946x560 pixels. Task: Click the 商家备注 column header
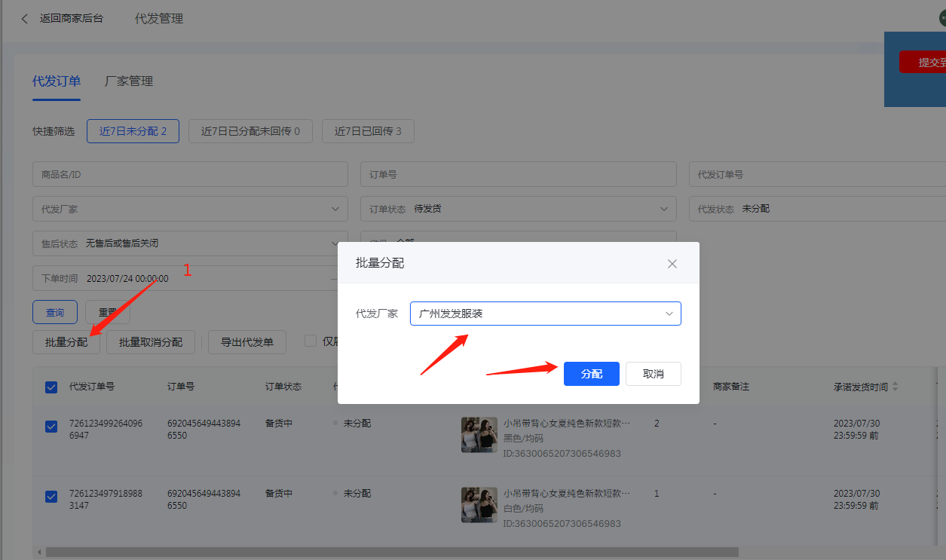(x=731, y=387)
